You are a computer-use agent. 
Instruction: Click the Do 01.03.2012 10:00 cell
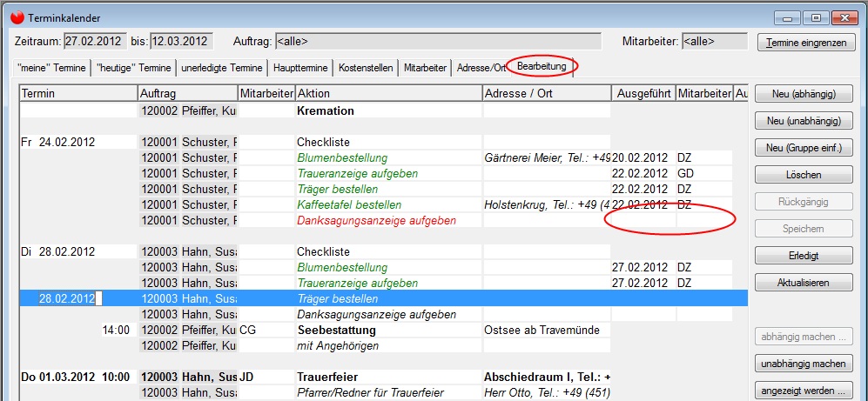coord(78,378)
